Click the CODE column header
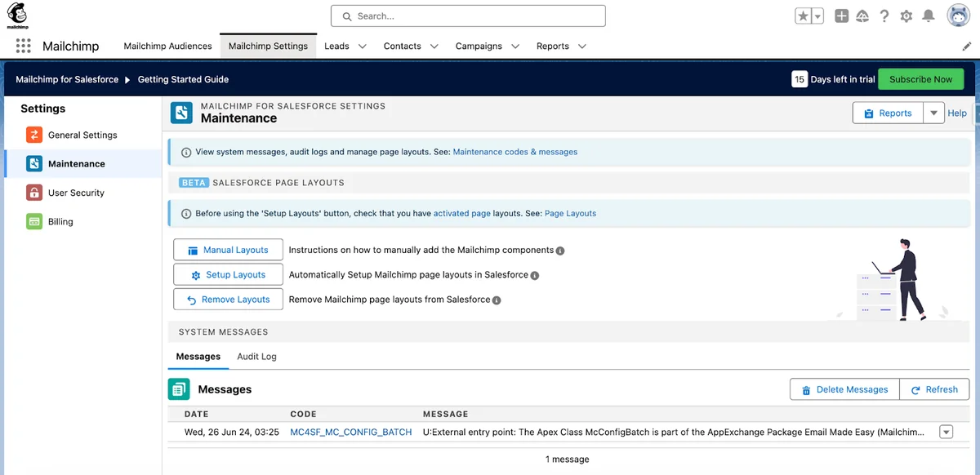The width and height of the screenshot is (980, 475). click(x=303, y=414)
